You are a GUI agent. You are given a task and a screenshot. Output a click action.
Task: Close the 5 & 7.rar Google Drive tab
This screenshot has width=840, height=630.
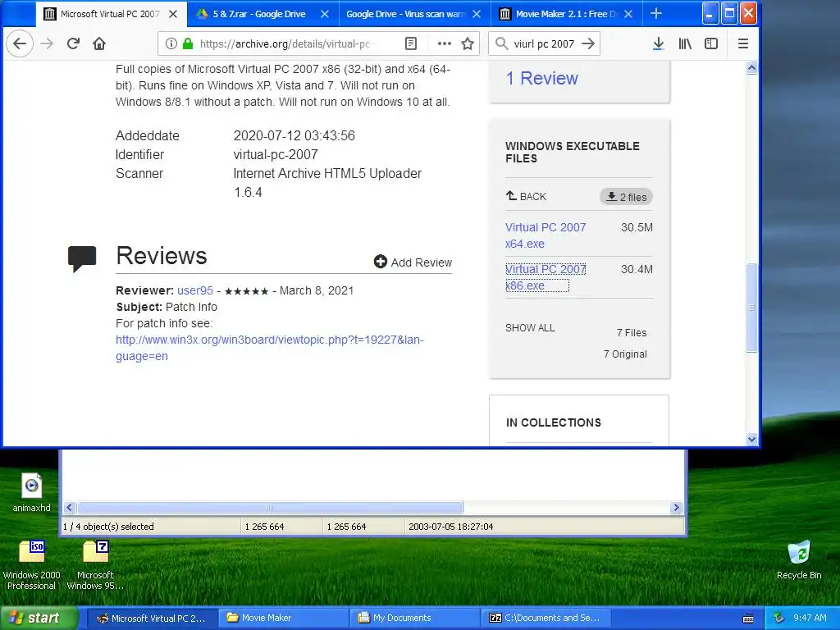[325, 14]
